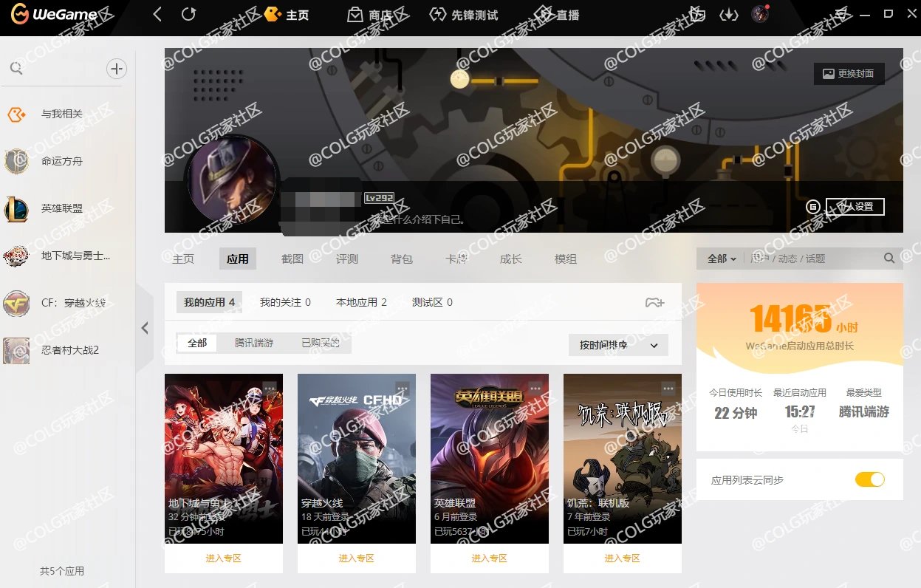The image size is (921, 588).
Task: Click the 更换封面 change cover button
Action: click(849, 74)
